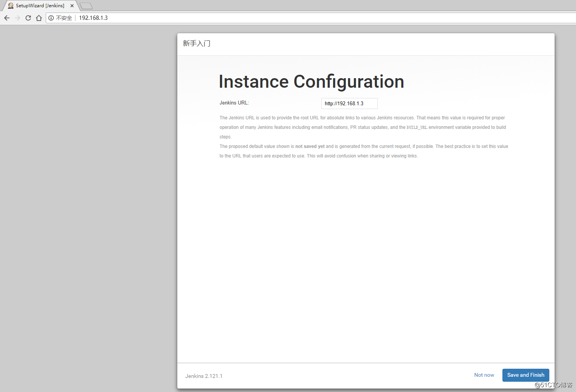
Task: Go back with the browser back arrow
Action: tap(7, 18)
